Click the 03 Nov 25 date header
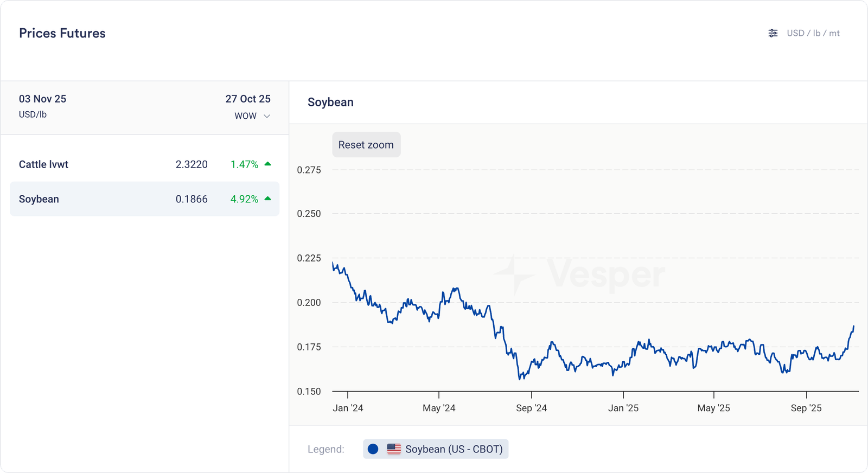Viewport: 868px width, 473px height. 42,99
